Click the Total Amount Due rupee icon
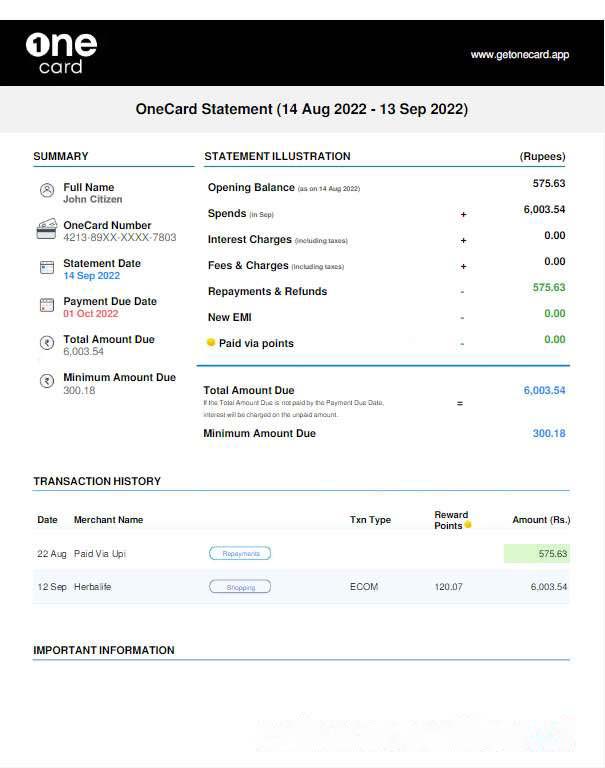This screenshot has height=768, width=605. (x=46, y=343)
